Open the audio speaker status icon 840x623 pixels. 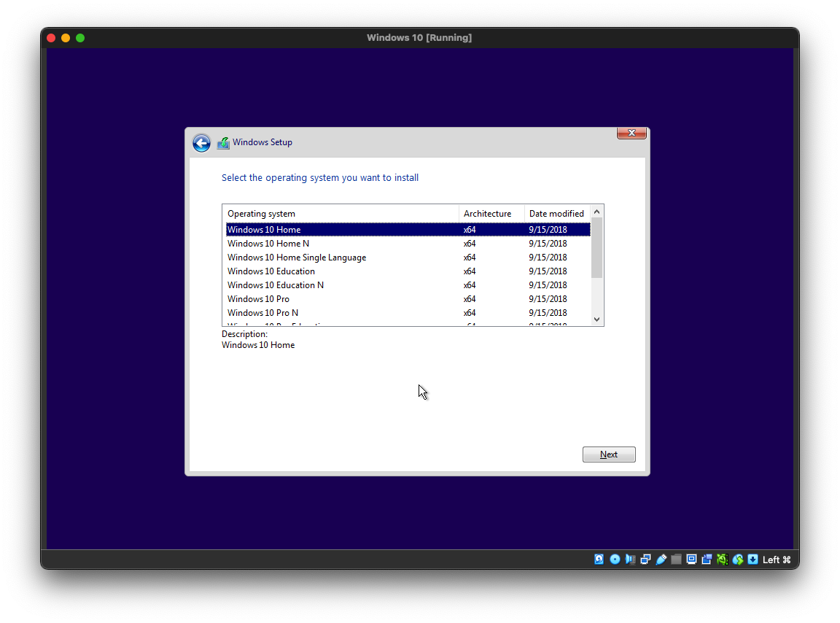(x=630, y=560)
